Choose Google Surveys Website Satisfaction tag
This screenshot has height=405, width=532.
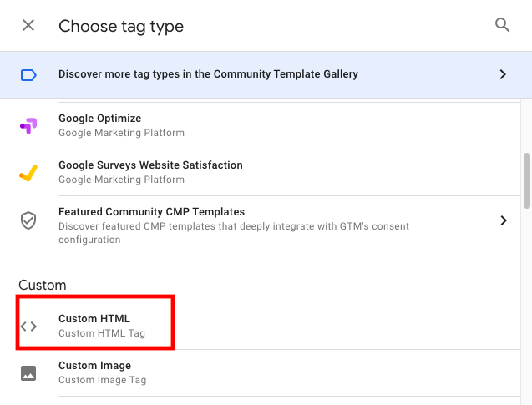point(289,172)
